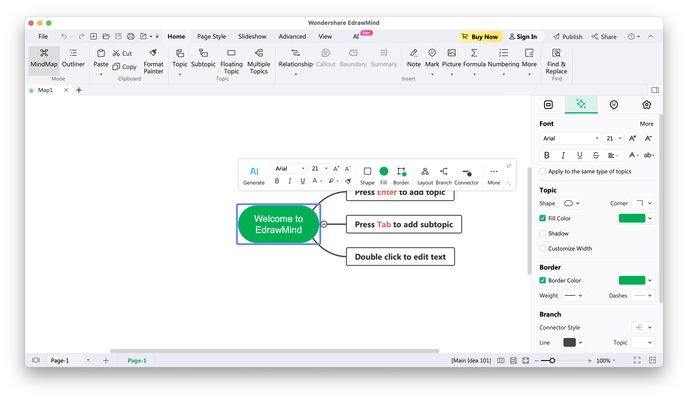Open the Dashes dropdown
The height and width of the screenshot is (400, 688).
(644, 296)
